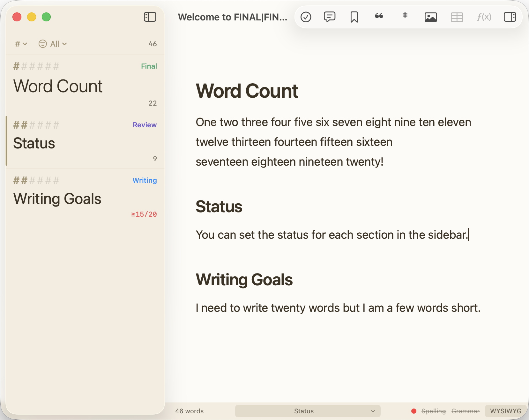Screen dimensions: 529x420
Task: Insert a formula with the f(x) icon
Action: (484, 17)
